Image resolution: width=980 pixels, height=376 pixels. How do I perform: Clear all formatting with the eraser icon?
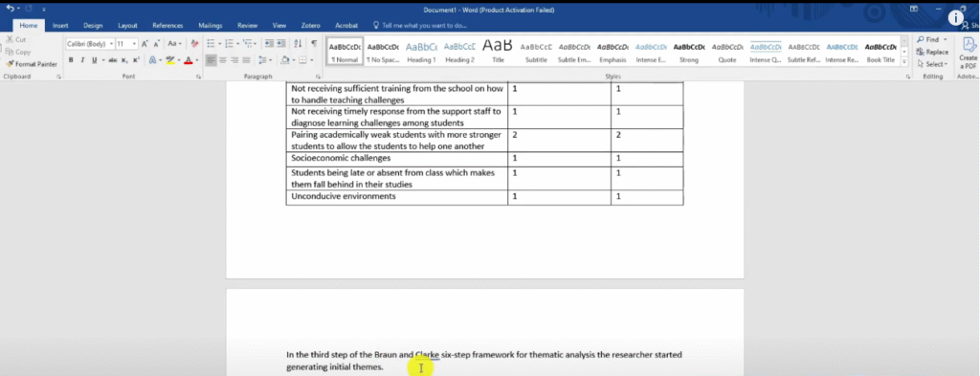(194, 44)
